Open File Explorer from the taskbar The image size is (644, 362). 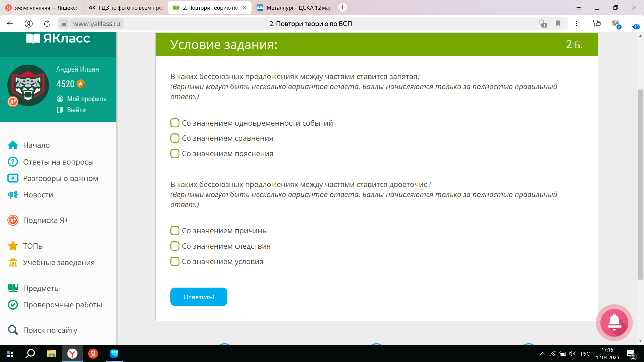tap(51, 354)
